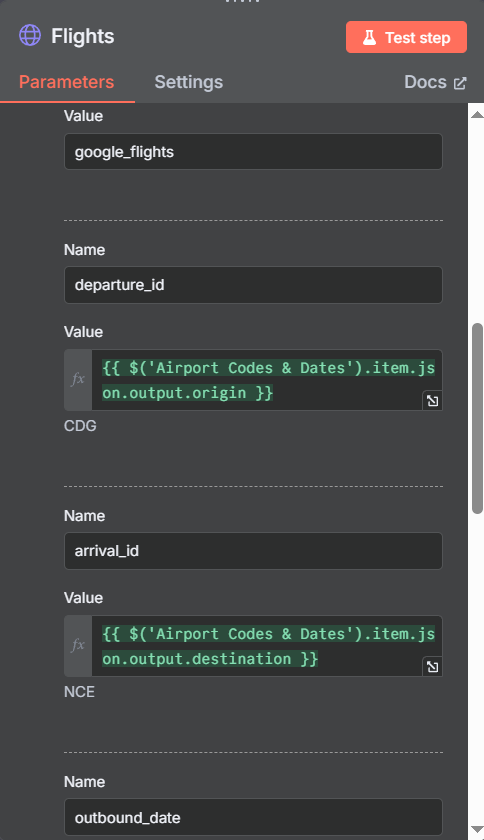The width and height of the screenshot is (484, 840).
Task: Open the Docs link
Action: click(x=435, y=82)
